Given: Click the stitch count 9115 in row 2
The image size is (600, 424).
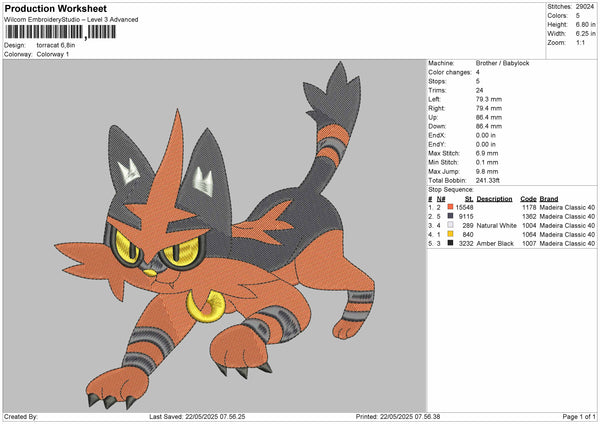Looking at the screenshot, I should point(466,217).
